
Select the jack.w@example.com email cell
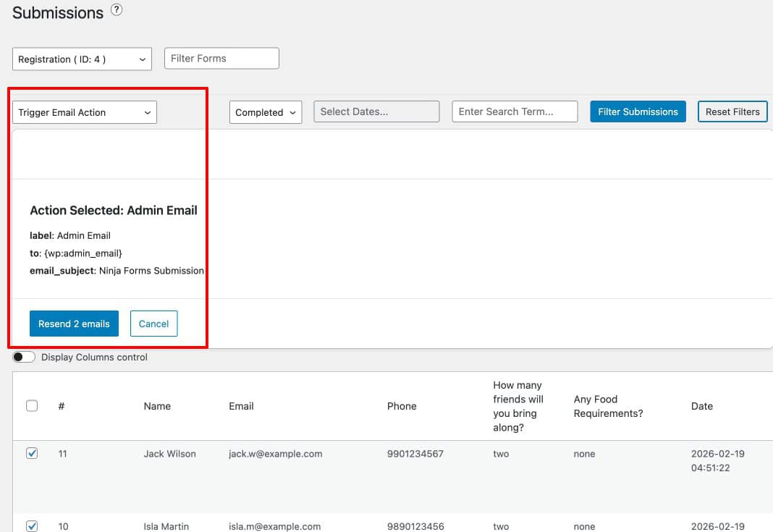click(276, 454)
